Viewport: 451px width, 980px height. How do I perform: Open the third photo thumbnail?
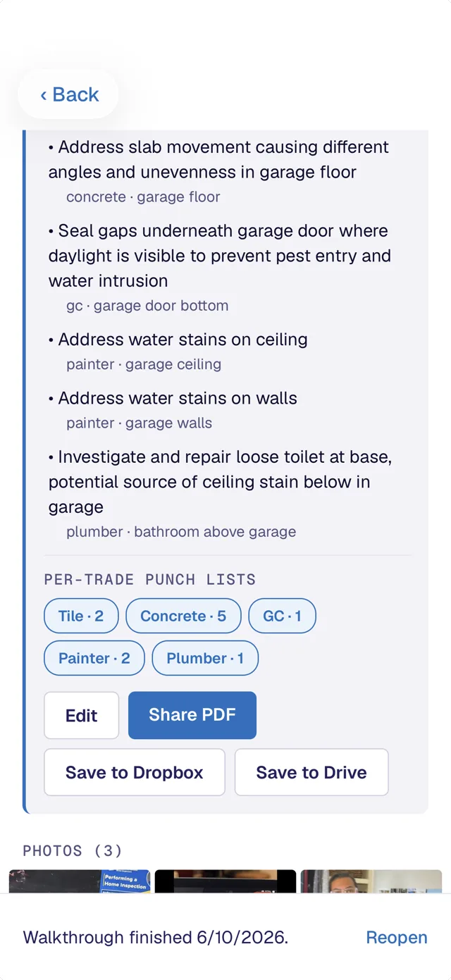(371, 881)
